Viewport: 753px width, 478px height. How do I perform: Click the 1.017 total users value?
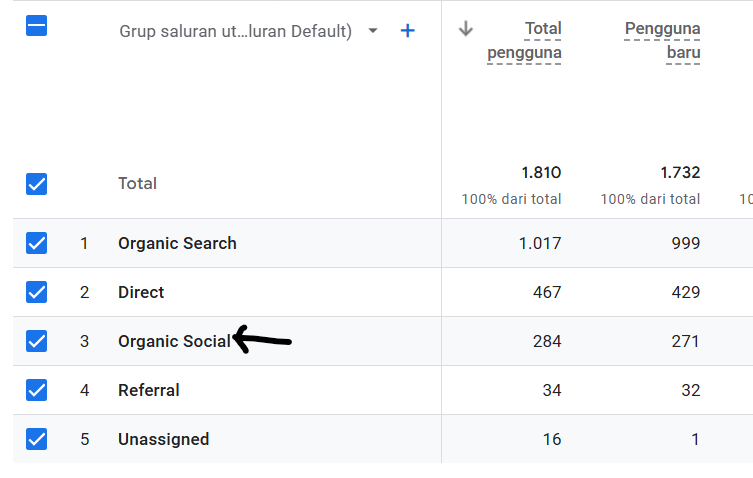[539, 243]
